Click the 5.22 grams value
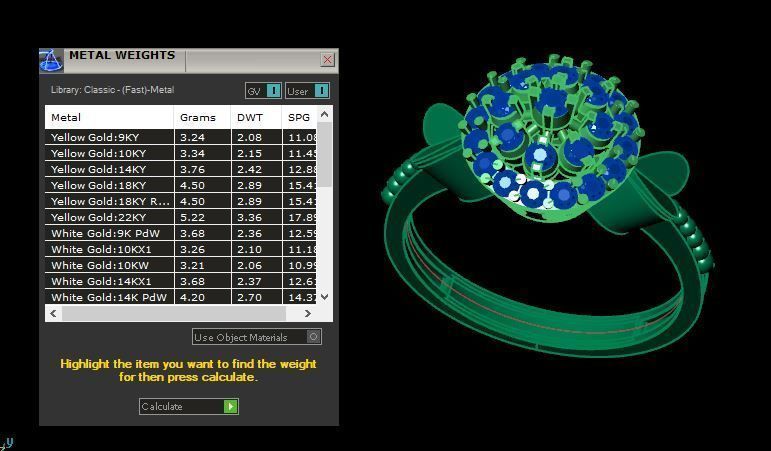Viewport: 771px width, 451px height. tap(192, 217)
